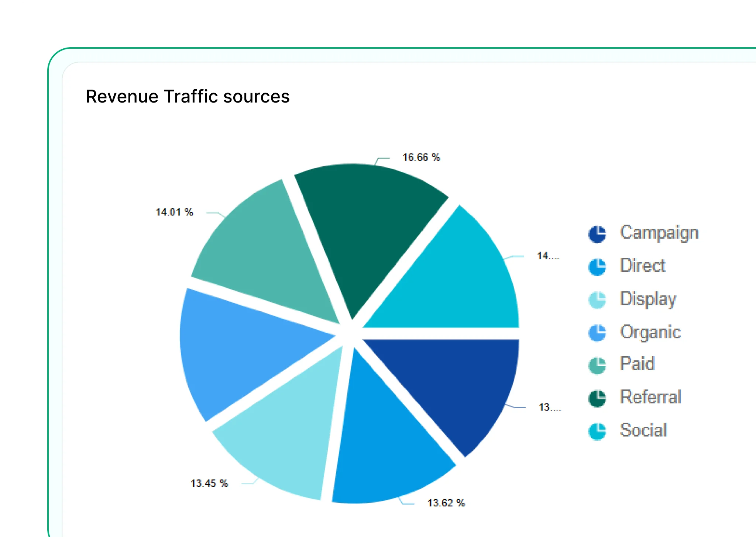Select the Revenue Traffic sources title
Image resolution: width=756 pixels, height=537 pixels.
point(188,96)
